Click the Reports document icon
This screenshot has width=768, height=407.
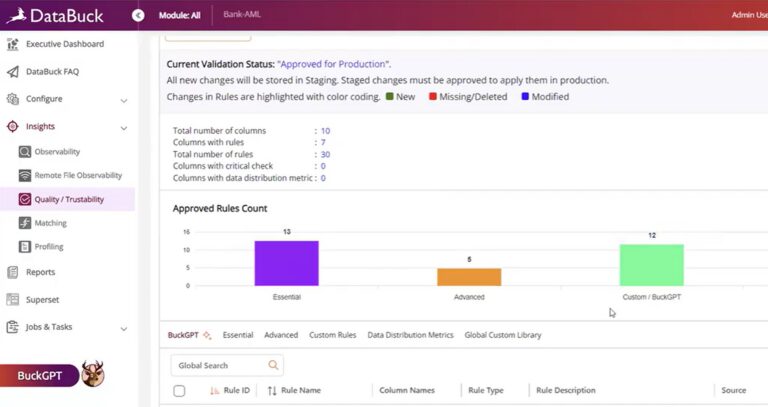click(x=13, y=272)
